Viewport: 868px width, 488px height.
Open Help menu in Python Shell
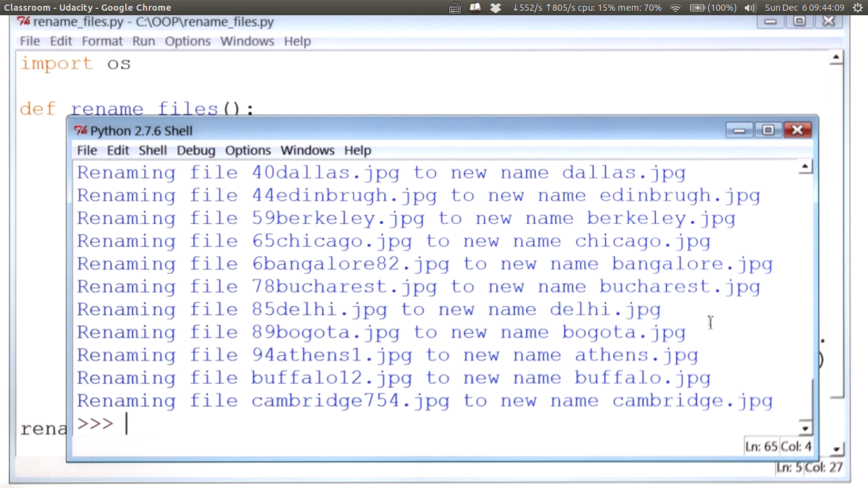[x=358, y=151]
